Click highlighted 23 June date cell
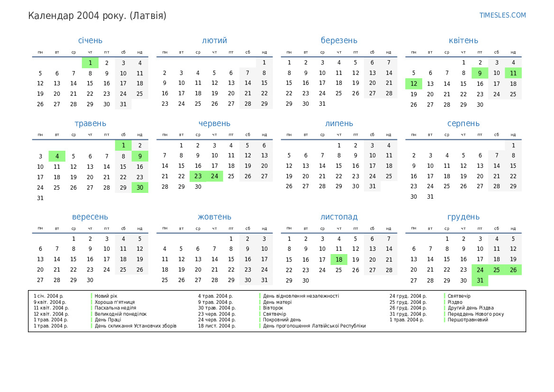554x392 pixels. tap(198, 176)
